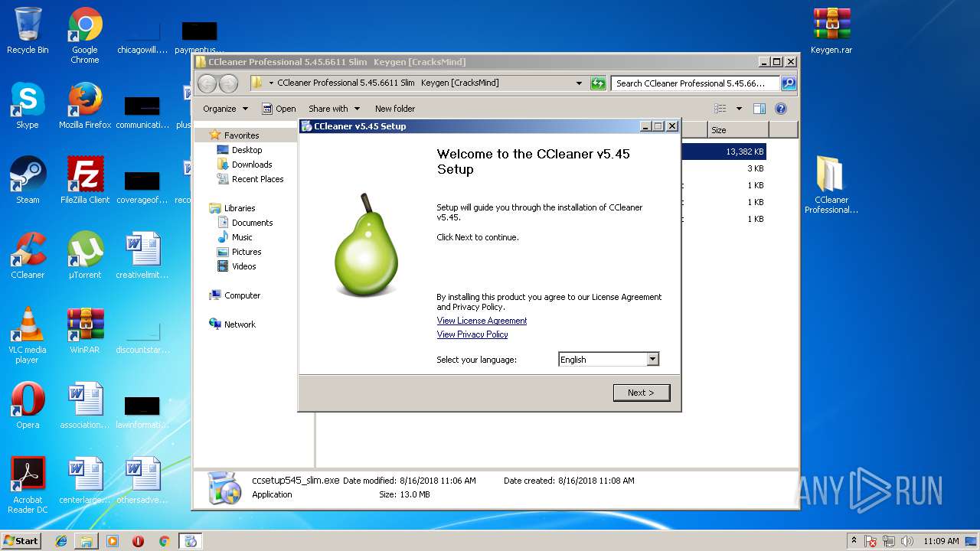
Task: Open Videos library
Action: coord(244,266)
